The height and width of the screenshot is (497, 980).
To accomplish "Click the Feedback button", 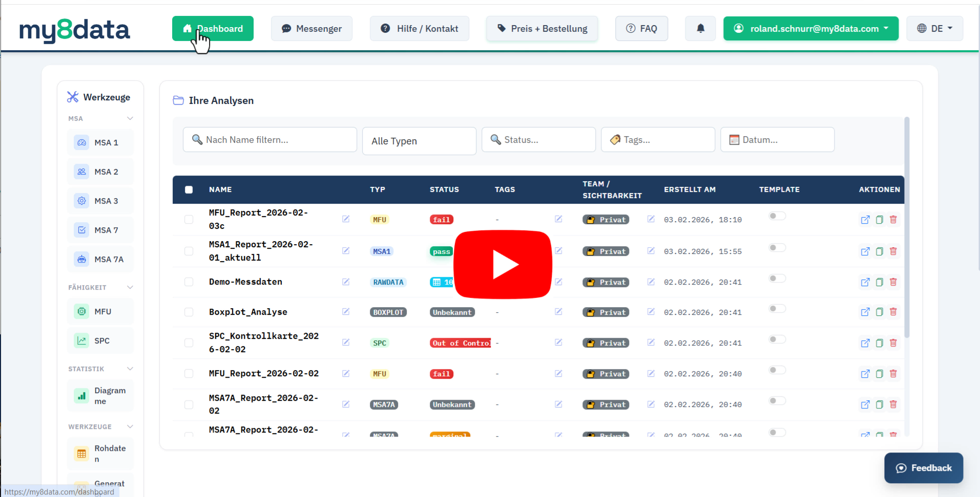I will [x=924, y=468].
